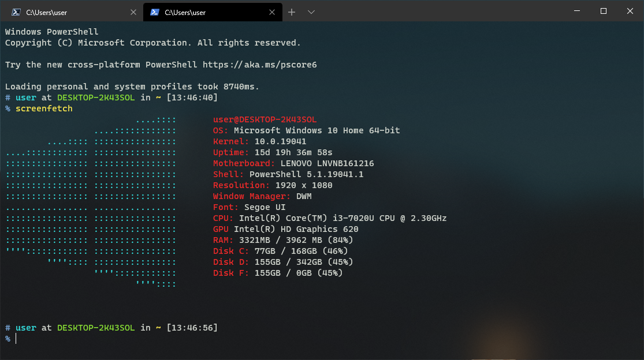Viewport: 644px width, 360px height.
Task: Click the empty prompt line at the cursor
Action: coord(16,339)
